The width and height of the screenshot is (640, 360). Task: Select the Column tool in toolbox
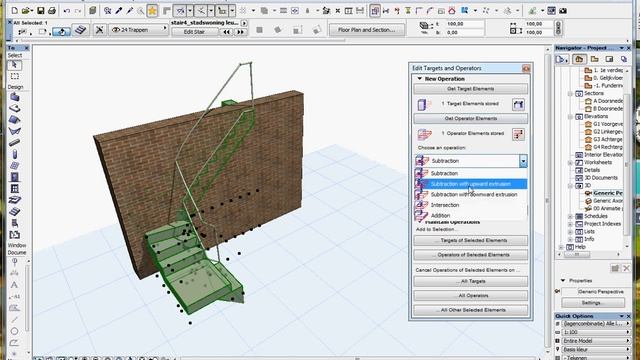(x=14, y=154)
